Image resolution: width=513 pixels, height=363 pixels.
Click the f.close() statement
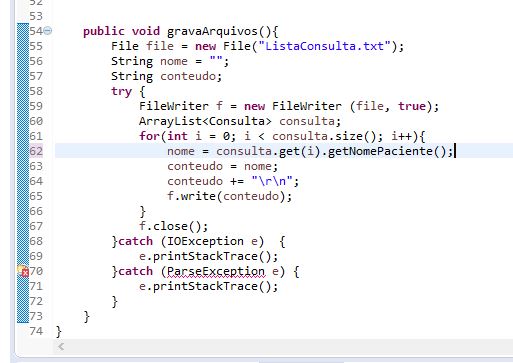tap(173, 226)
